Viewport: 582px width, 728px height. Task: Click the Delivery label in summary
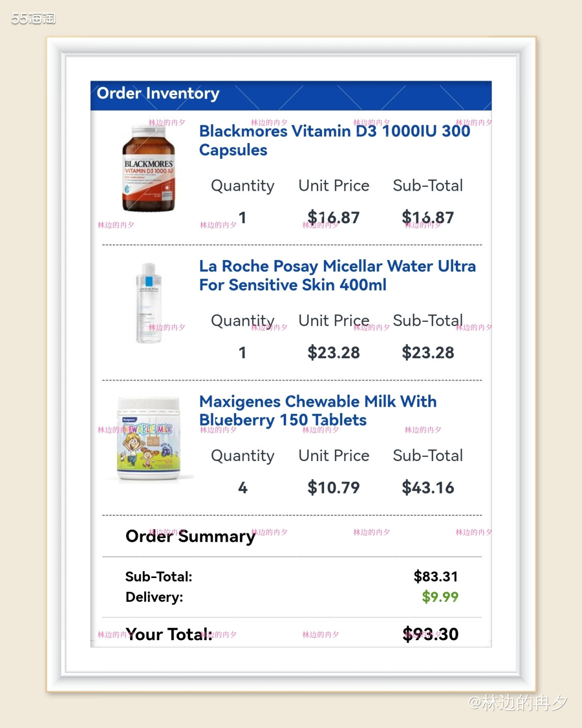coord(154,597)
